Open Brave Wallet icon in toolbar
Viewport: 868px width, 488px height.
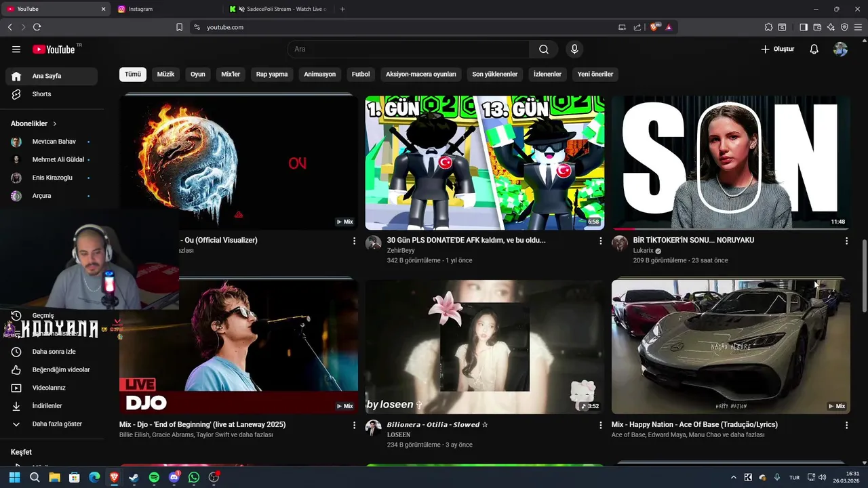[x=817, y=27]
